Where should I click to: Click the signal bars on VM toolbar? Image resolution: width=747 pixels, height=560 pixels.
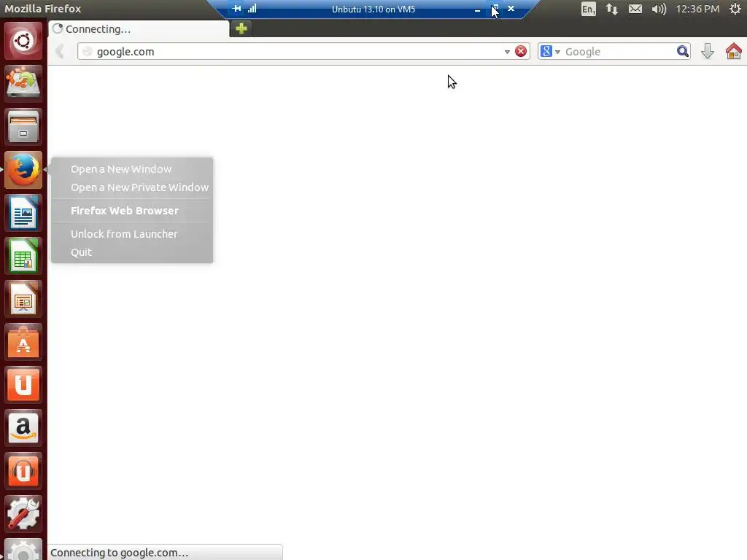coord(252,9)
